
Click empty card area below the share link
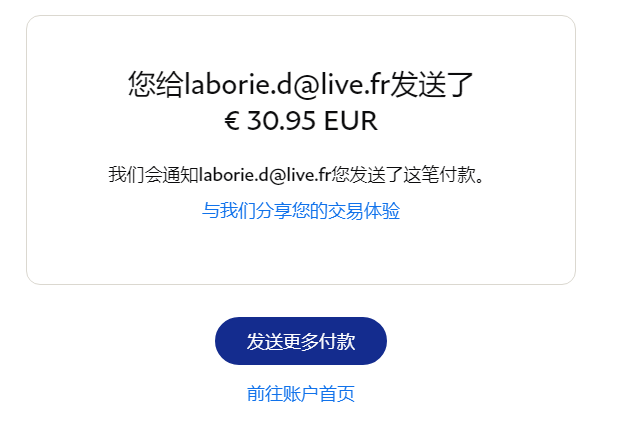coord(301,253)
